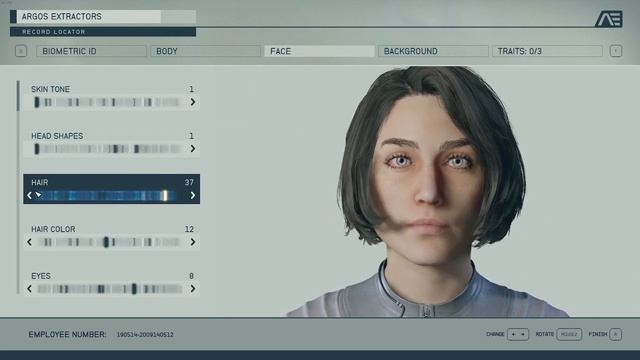The image size is (640, 360).
Task: Click the Hair Color value 12
Action: 189,229
